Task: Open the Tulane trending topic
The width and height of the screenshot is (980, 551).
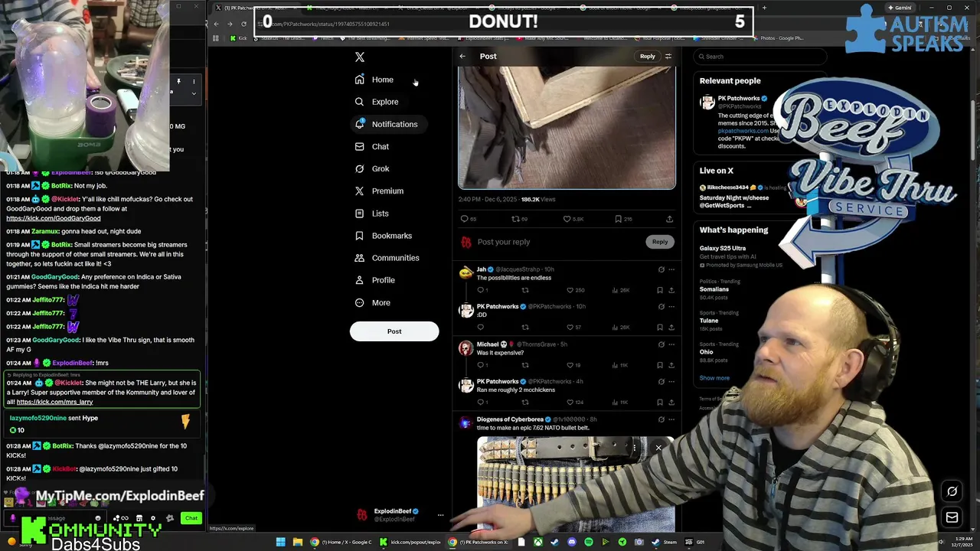Action: [710, 321]
